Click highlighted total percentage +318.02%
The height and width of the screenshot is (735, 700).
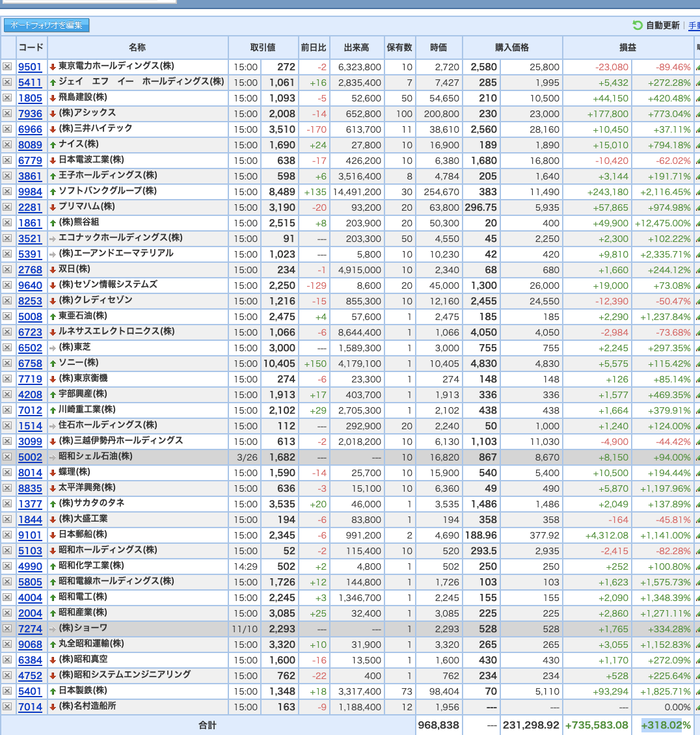click(666, 725)
